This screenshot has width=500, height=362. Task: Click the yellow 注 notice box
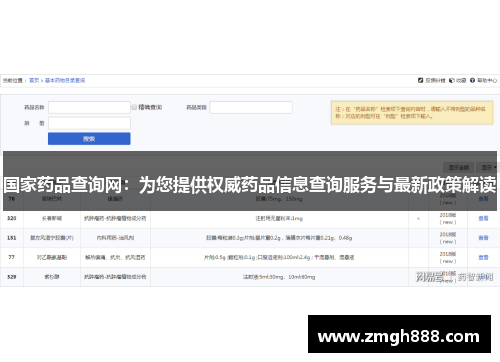412,113
